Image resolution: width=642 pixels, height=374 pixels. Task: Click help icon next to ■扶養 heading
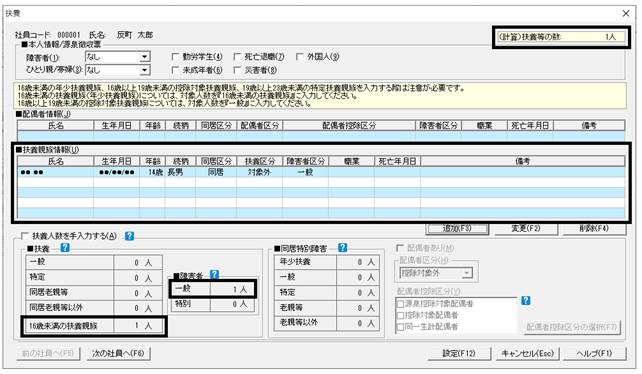point(65,247)
